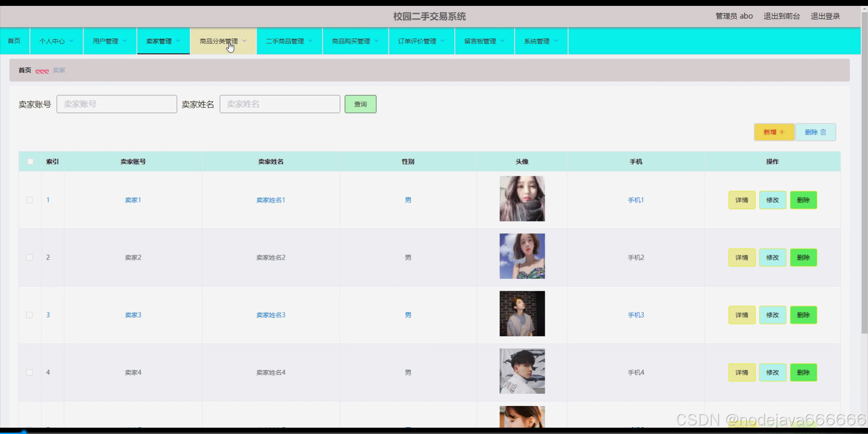
Task: Open 详情 for 卖家1
Action: point(742,200)
